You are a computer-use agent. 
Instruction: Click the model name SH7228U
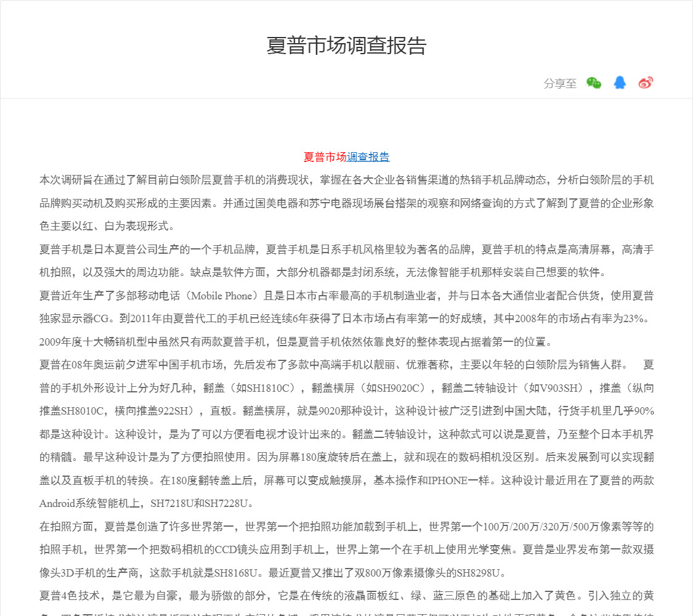pos(225,503)
